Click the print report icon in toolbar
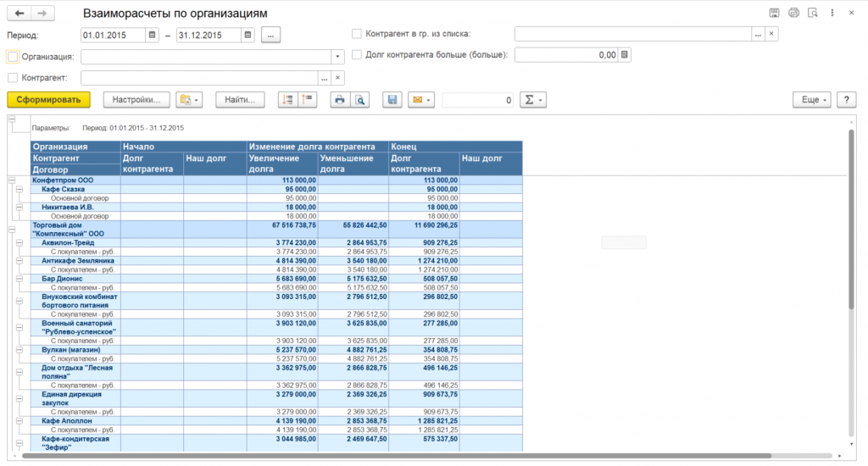Screen dimensions: 868x466 click(339, 100)
